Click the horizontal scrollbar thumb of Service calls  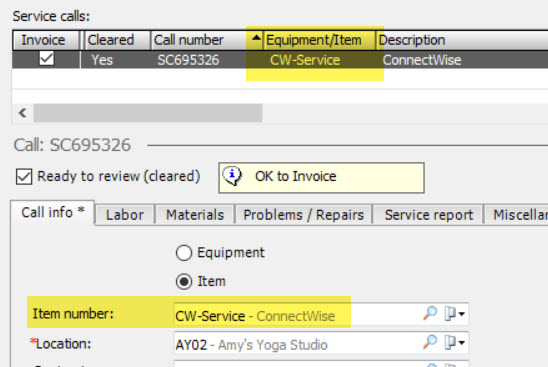point(148,113)
